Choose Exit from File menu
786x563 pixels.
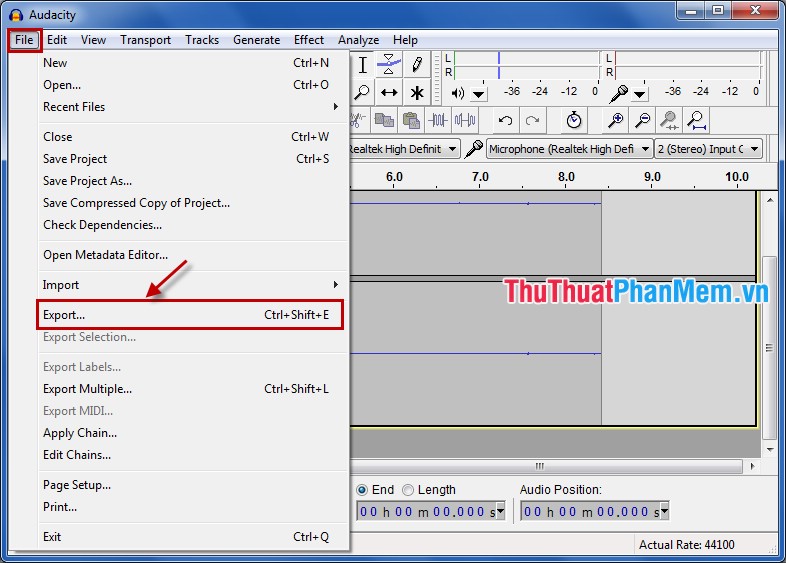click(193, 537)
